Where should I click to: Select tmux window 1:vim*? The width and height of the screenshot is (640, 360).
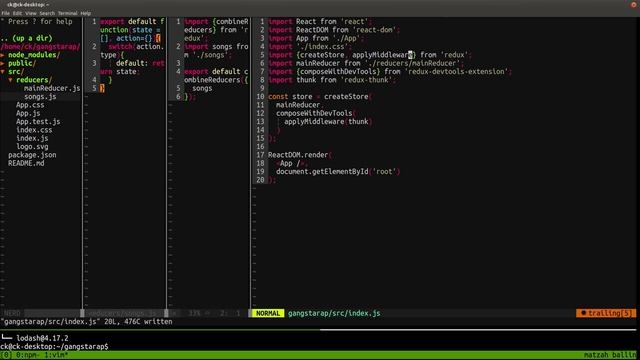(56, 355)
